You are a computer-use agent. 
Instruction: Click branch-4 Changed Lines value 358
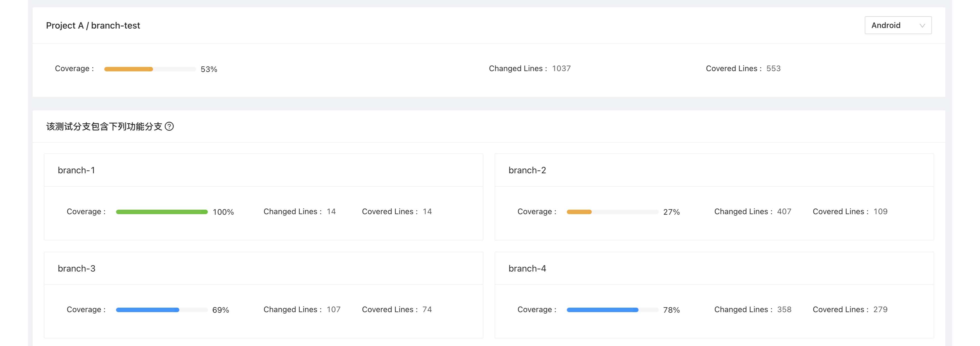(784, 310)
